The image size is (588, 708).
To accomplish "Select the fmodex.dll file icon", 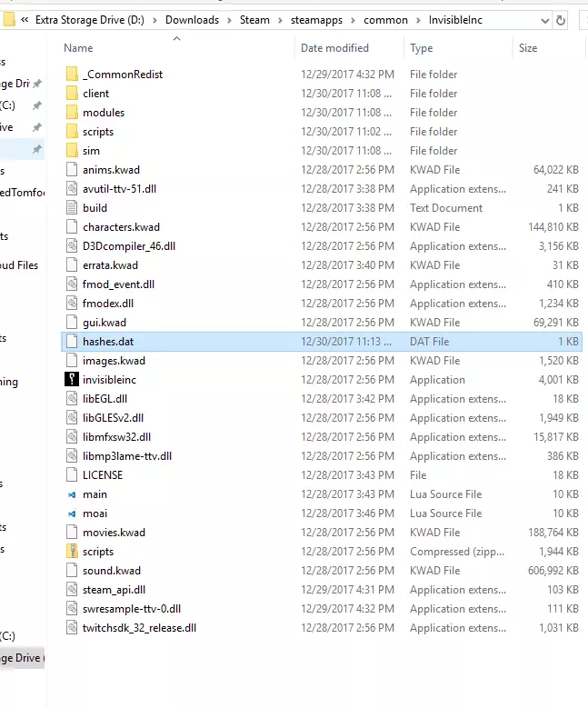I will 72,304.
